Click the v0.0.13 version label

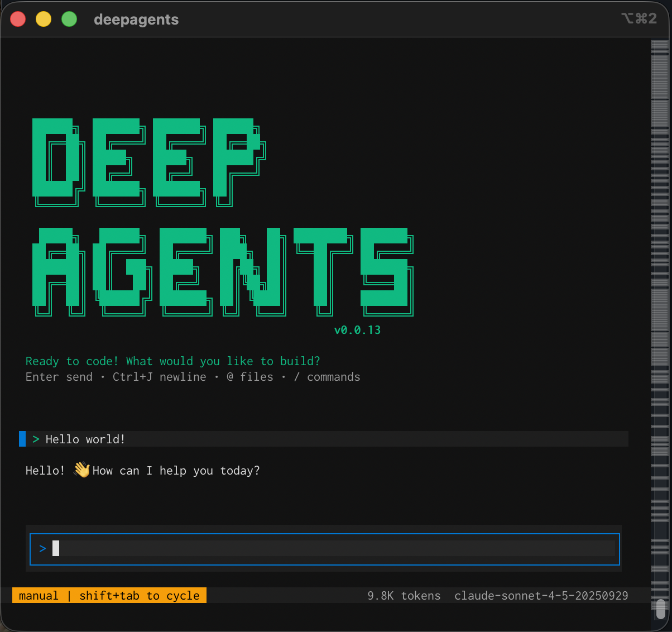[357, 329]
